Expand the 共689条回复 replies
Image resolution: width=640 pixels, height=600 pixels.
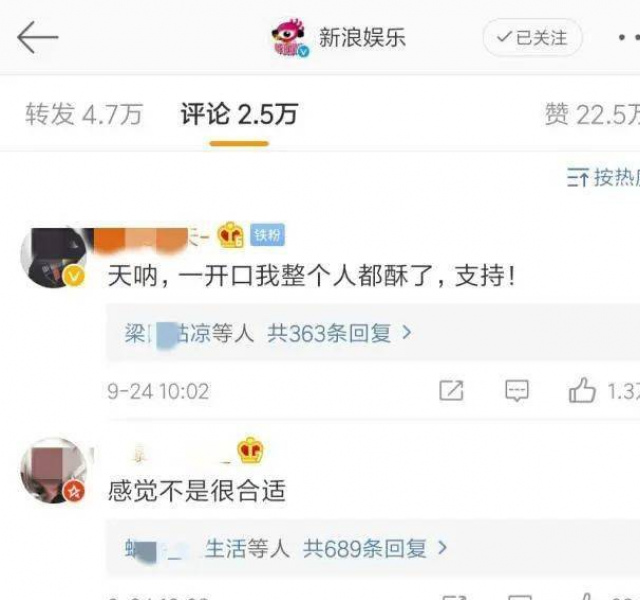click(x=375, y=548)
